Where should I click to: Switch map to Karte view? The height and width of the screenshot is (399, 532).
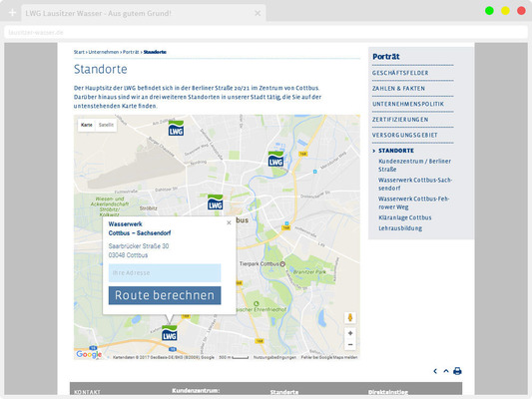87,125
